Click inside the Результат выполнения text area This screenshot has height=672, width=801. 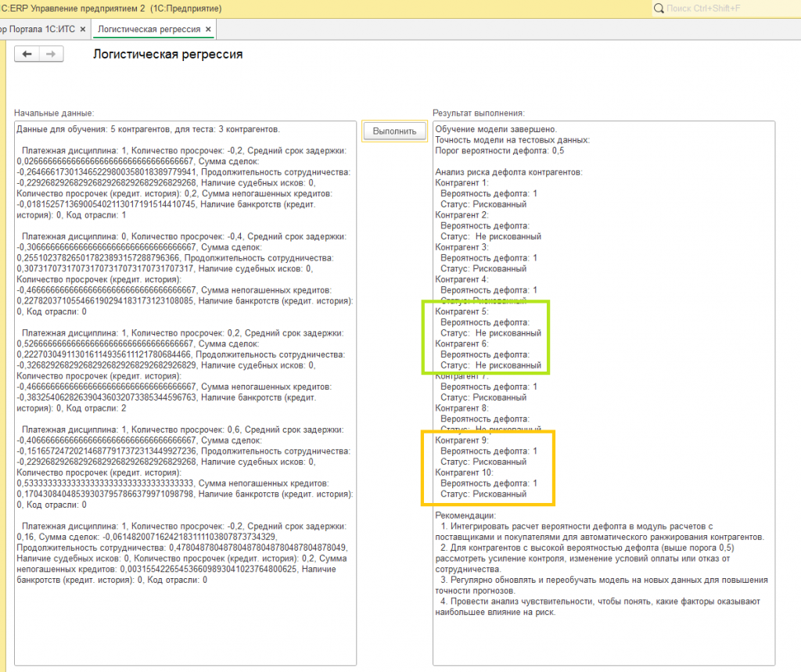[604, 393]
